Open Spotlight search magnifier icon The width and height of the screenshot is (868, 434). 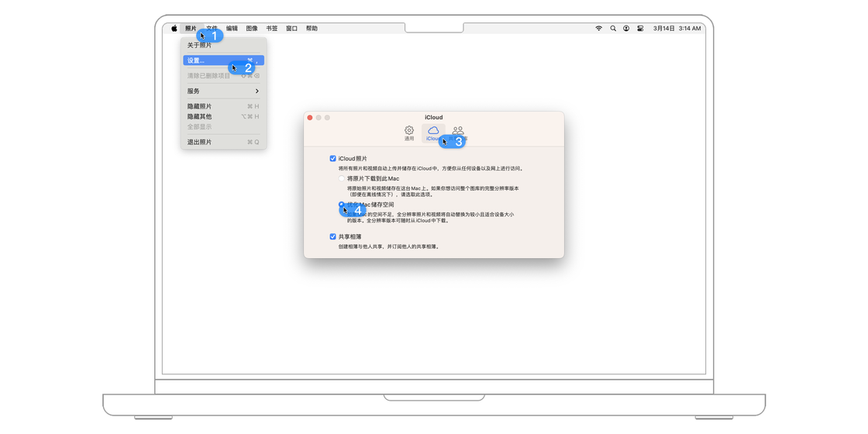613,28
